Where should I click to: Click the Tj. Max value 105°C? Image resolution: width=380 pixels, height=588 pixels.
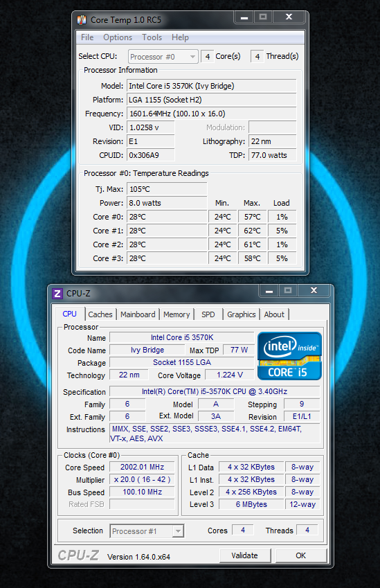click(x=167, y=189)
